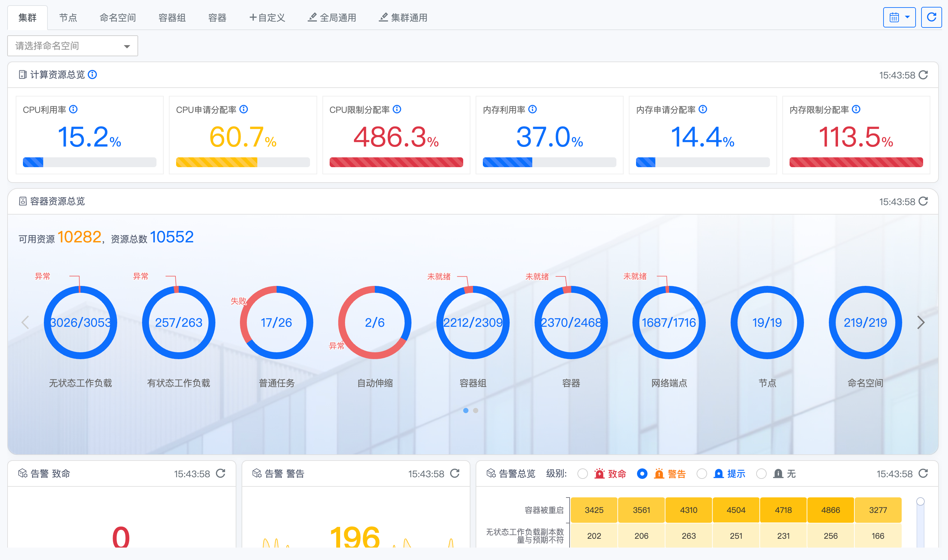Click the second carousel pagination dot
The width and height of the screenshot is (948, 560).
coord(476,410)
